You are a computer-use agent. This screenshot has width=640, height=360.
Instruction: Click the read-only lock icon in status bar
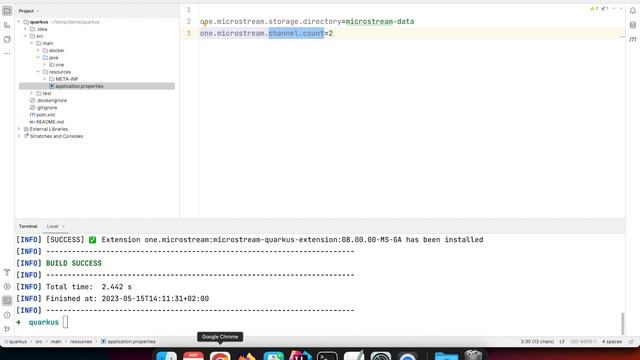tap(631, 342)
